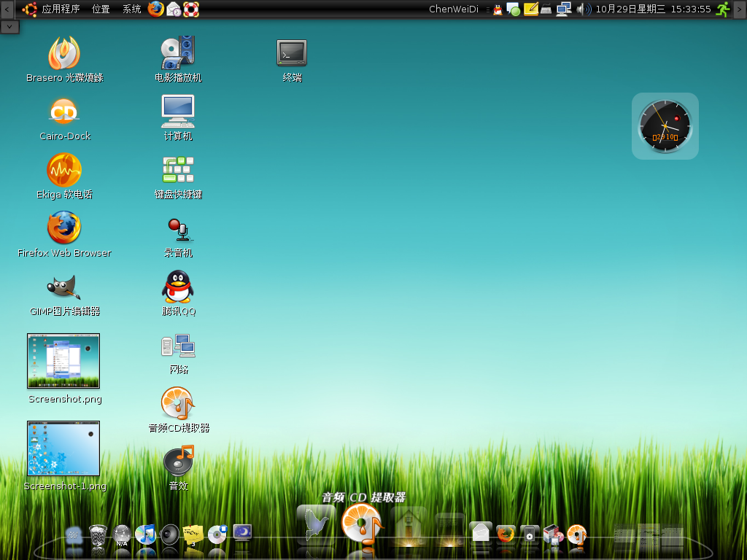747x560 pixels.
Task: Open the Brasero disc burner desktop icon
Action: click(64, 53)
